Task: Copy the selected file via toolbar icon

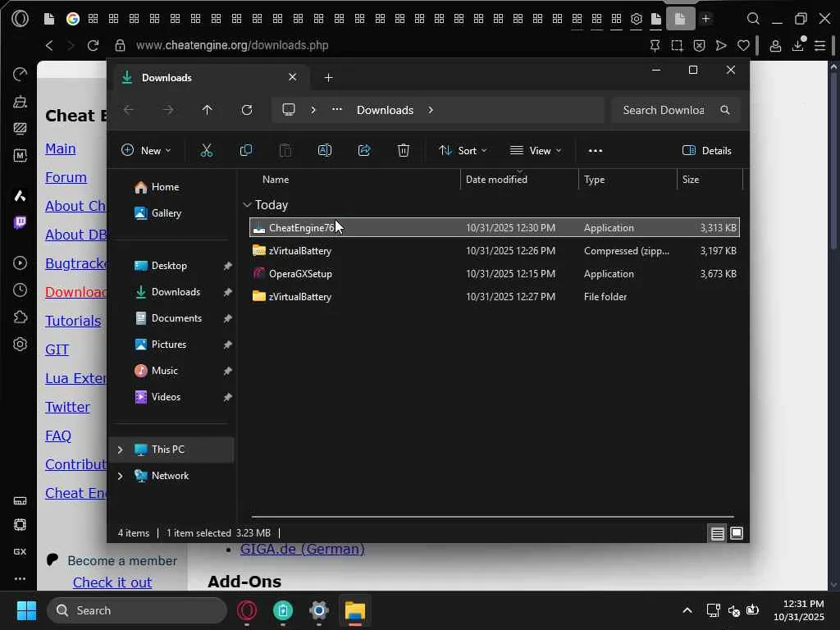Action: (x=246, y=151)
